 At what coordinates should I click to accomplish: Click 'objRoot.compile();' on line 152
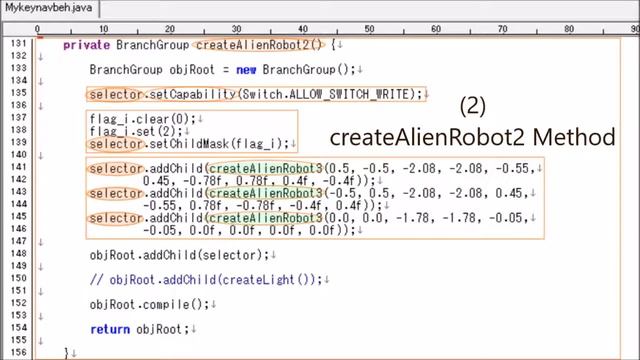coord(149,305)
